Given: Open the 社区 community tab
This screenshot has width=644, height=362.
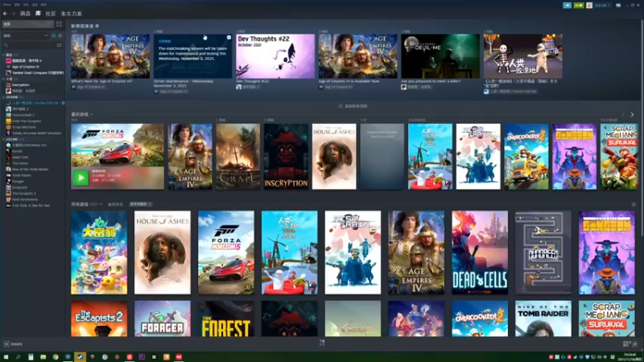Looking at the screenshot, I should click(51, 14).
